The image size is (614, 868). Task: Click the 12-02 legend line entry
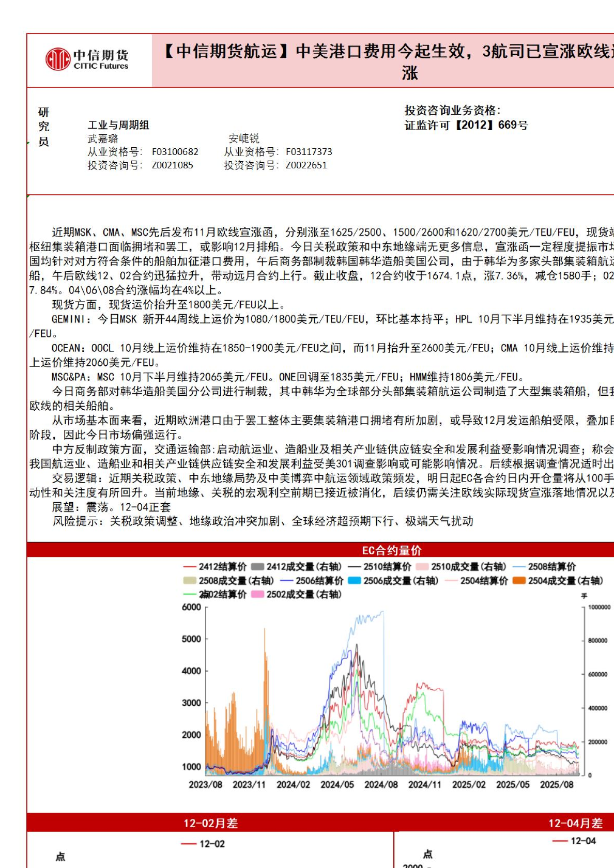[x=203, y=844]
